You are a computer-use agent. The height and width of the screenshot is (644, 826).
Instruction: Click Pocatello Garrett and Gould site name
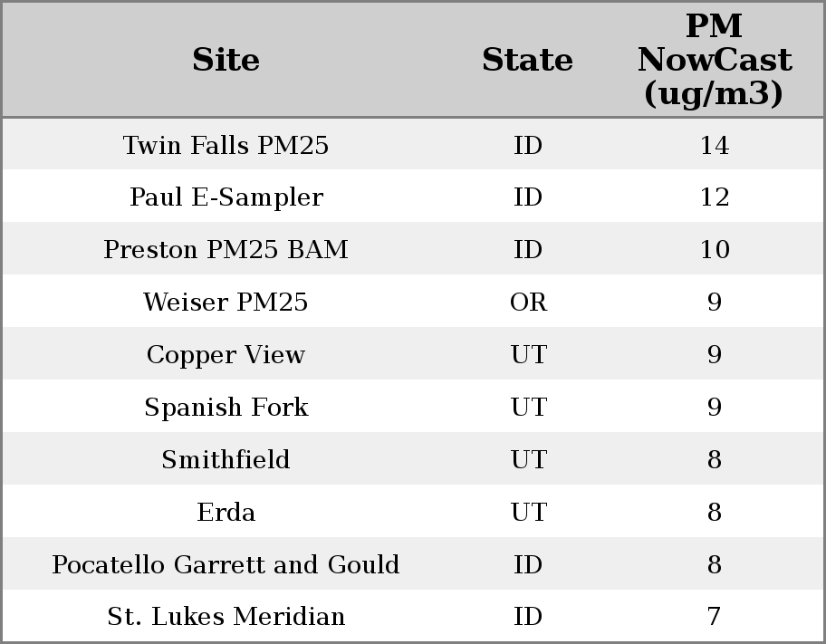pyautogui.click(x=226, y=565)
